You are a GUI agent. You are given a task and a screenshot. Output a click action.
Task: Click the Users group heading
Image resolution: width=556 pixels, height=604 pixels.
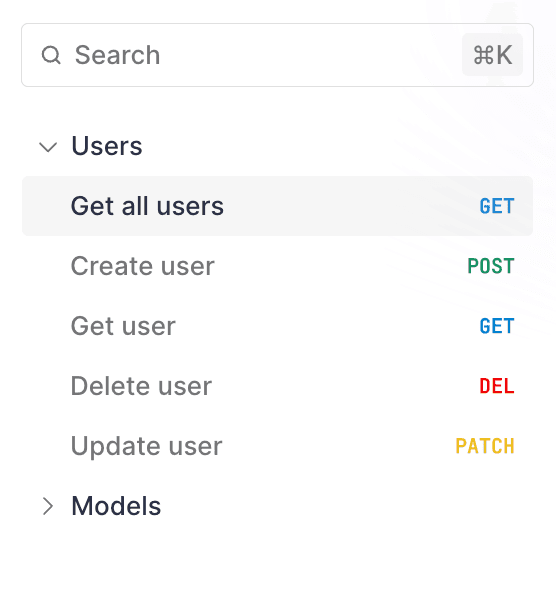pos(107,146)
